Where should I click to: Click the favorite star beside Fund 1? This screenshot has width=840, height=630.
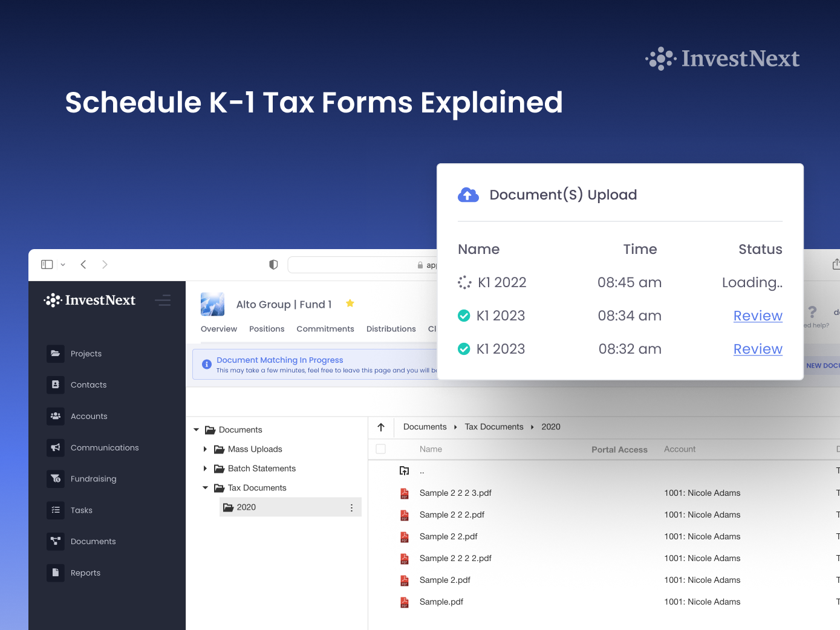(350, 304)
